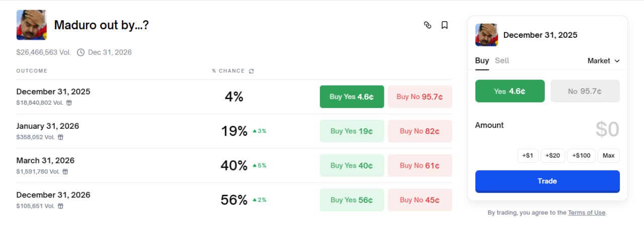Click gift icon under January 31, 2026
The width and height of the screenshot is (644, 225).
pyautogui.click(x=60, y=137)
